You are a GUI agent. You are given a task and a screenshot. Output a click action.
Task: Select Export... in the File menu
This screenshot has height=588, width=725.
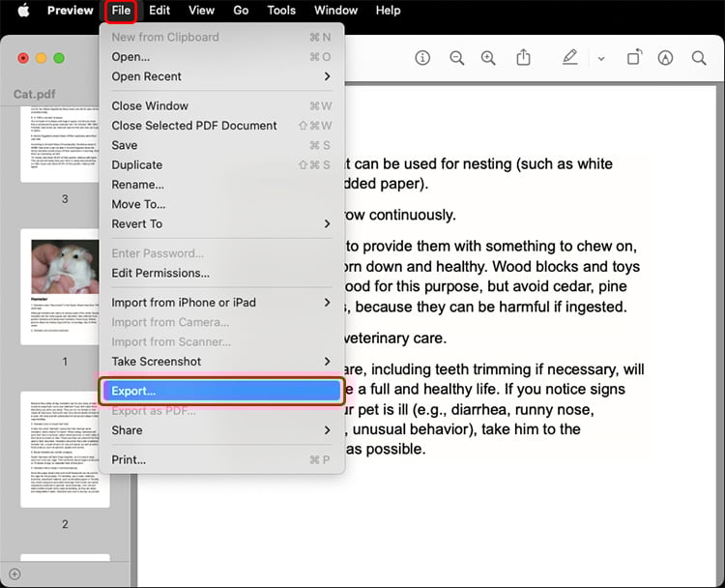(x=222, y=391)
